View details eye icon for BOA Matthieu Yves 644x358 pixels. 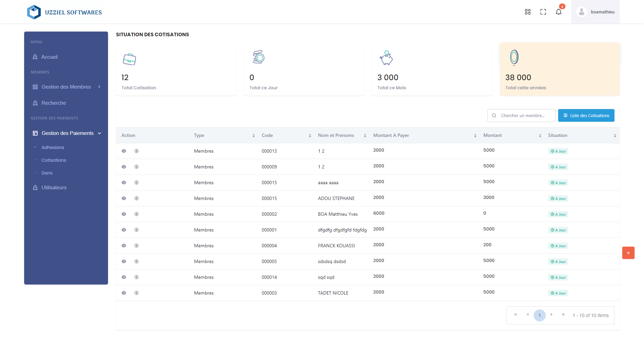point(124,214)
